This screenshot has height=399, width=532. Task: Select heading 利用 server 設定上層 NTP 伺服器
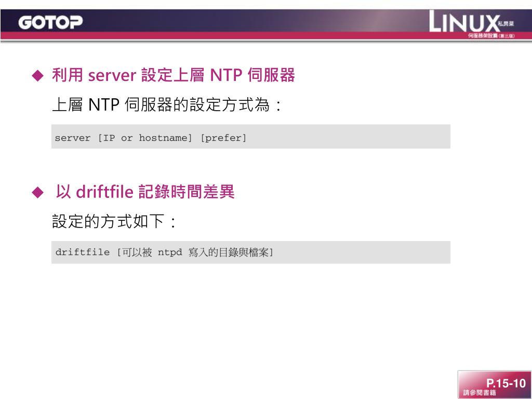174,75
